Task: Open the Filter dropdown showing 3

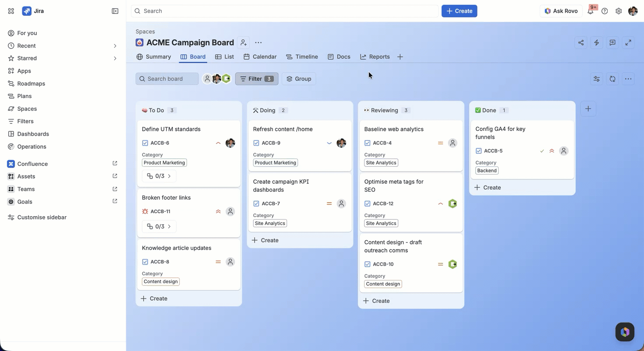Action: click(257, 79)
